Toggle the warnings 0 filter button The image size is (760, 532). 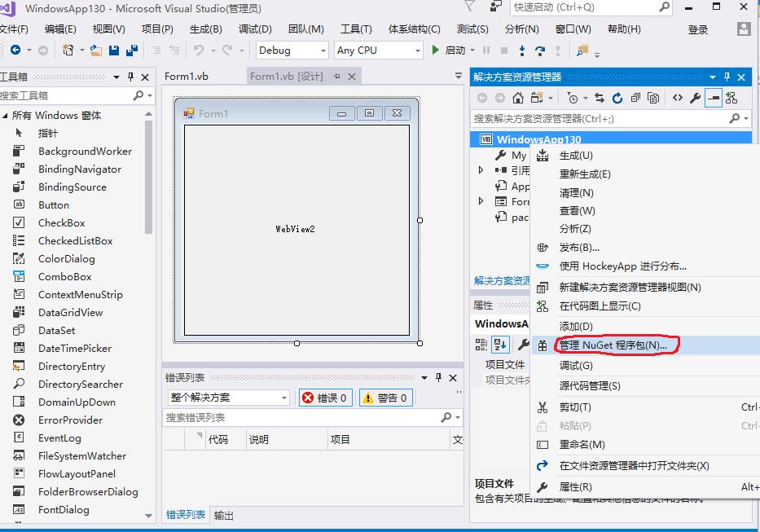(x=386, y=398)
